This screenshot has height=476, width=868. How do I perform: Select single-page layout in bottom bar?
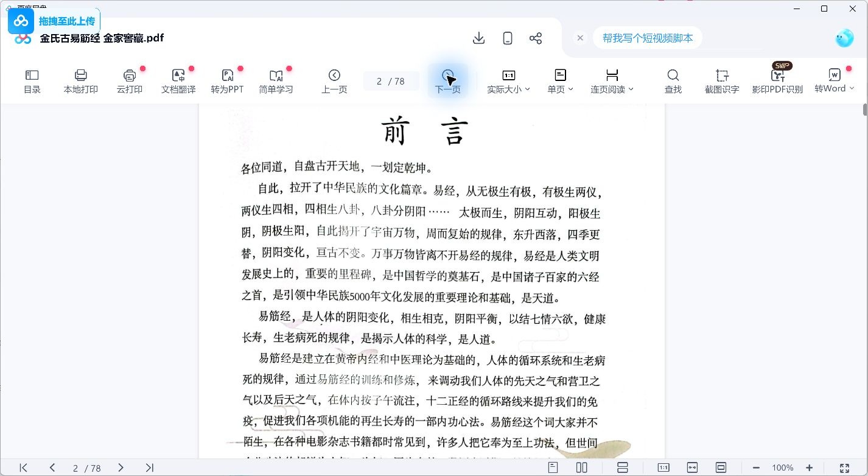coord(553,467)
